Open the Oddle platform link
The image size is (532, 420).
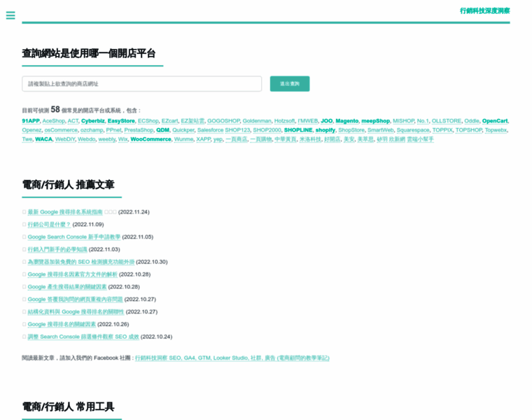[472, 121]
